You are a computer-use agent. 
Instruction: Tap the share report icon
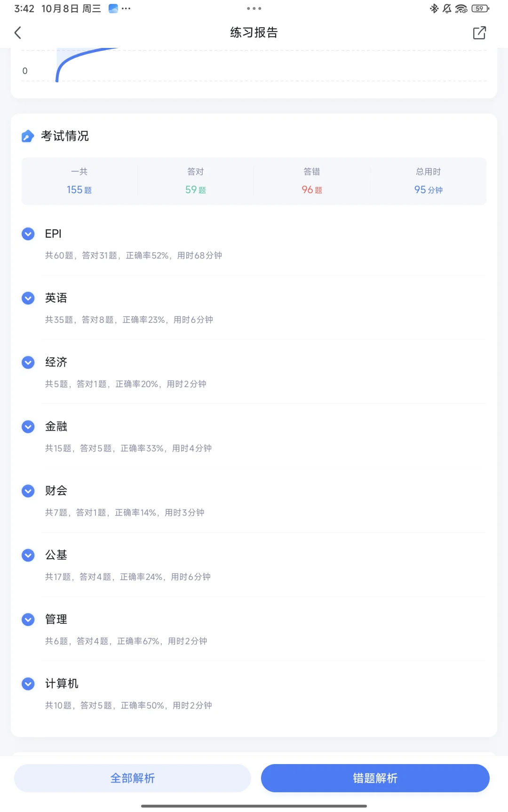(479, 33)
